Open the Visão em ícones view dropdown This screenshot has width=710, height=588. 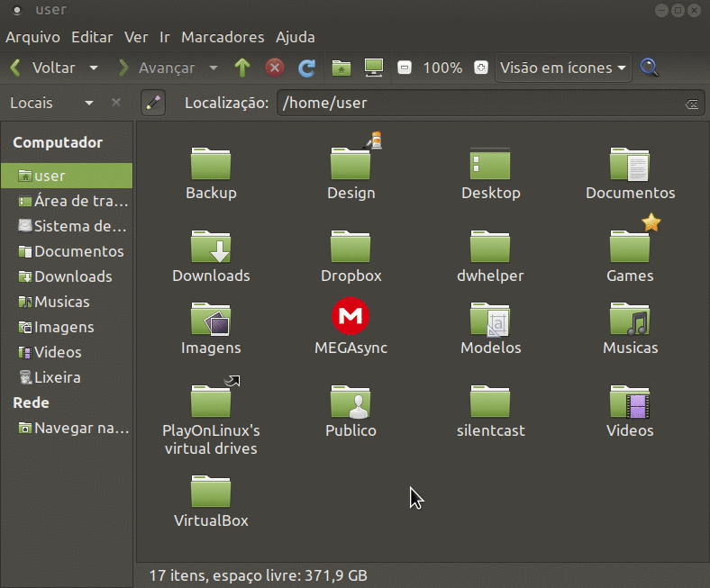click(563, 68)
